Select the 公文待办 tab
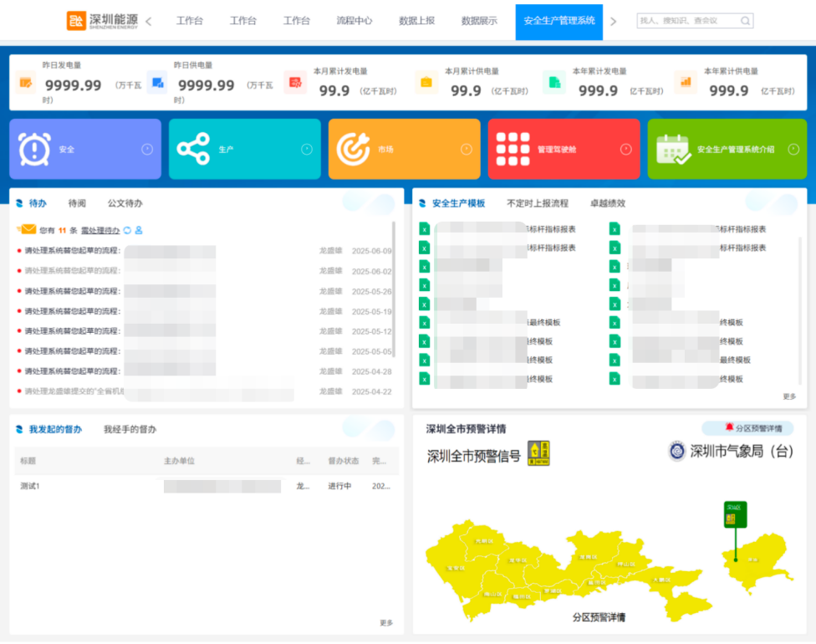This screenshot has height=644, width=816. (x=125, y=203)
